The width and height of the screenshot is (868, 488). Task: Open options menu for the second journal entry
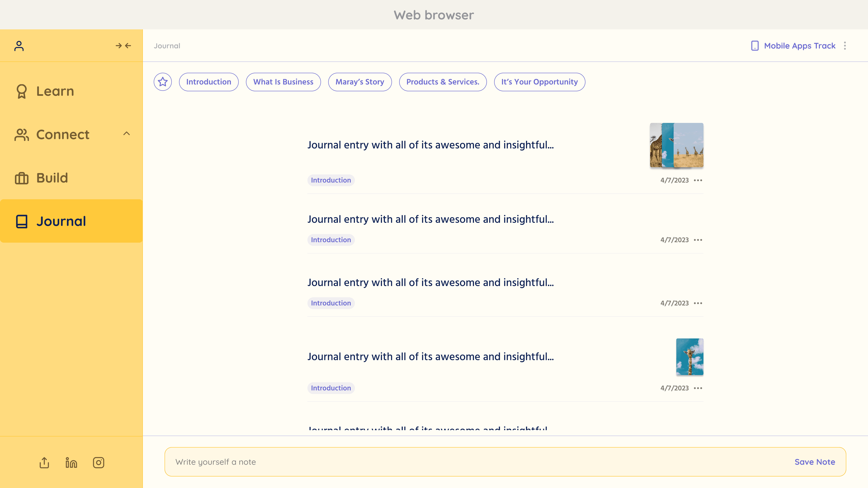(698, 240)
